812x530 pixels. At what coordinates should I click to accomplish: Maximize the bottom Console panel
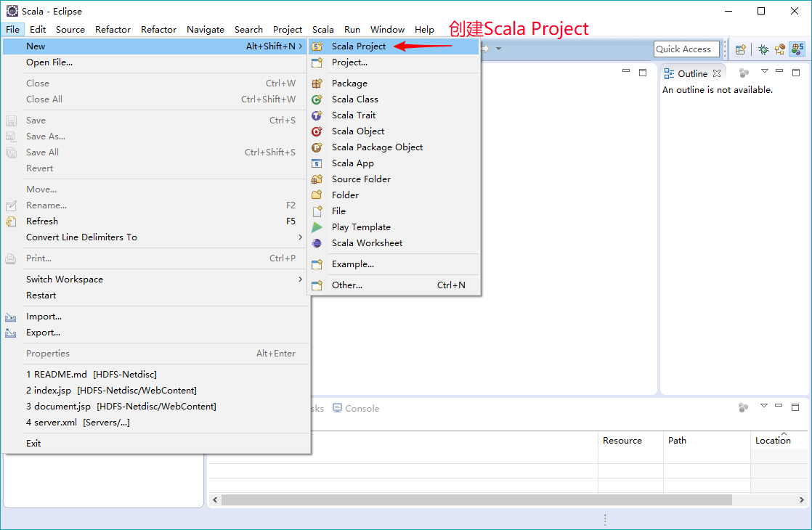pyautogui.click(x=795, y=407)
